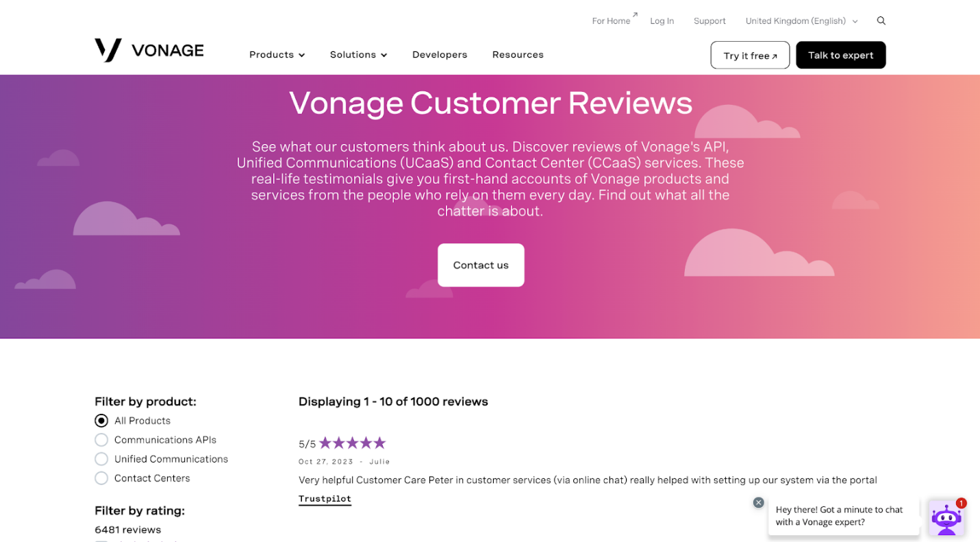Open the Vonage chatbot robot icon
The width and height of the screenshot is (980, 542).
pos(946,519)
